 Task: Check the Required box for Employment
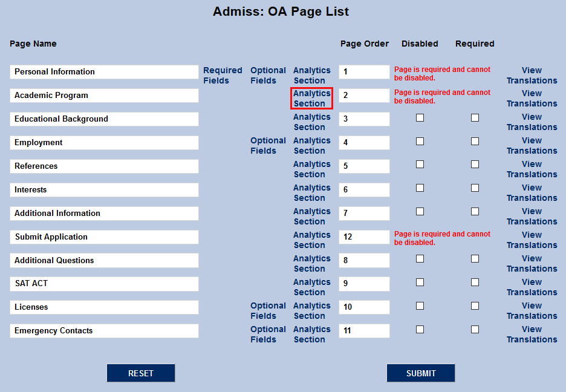475,141
